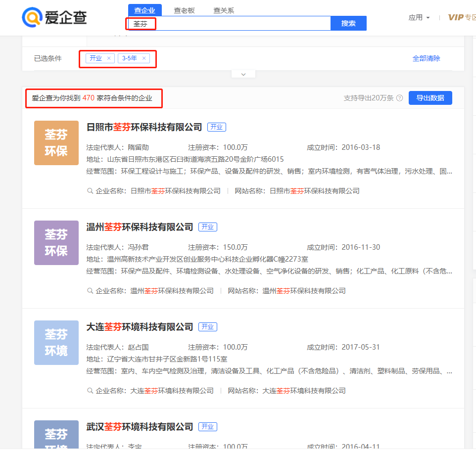The image size is (476, 450).
Task: Click the blue 搜索 search button
Action: pos(348,23)
